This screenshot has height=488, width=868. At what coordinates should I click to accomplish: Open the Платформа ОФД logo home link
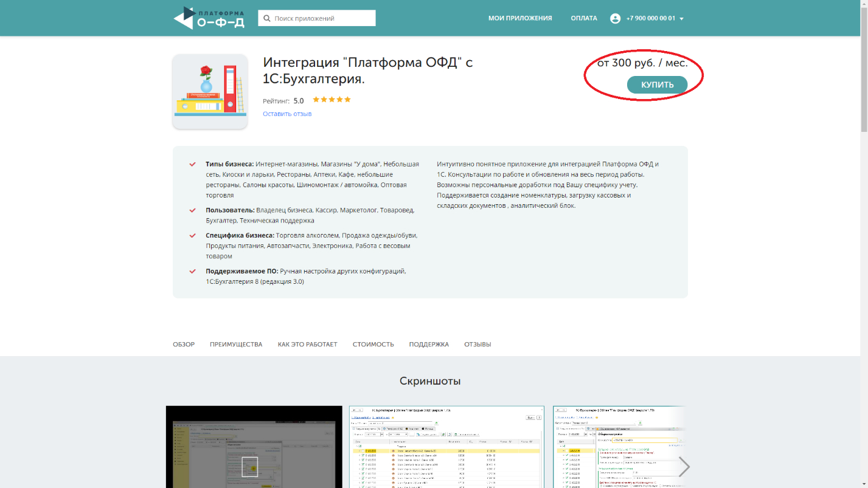(x=209, y=18)
